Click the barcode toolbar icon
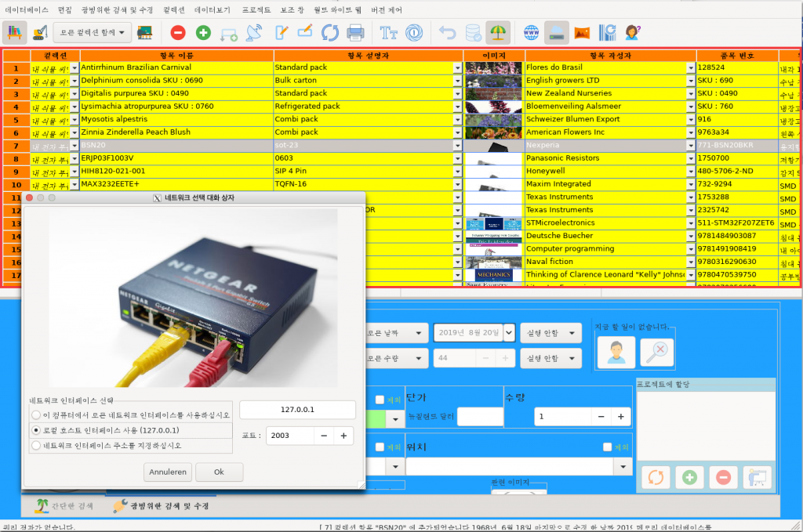 [x=608, y=33]
